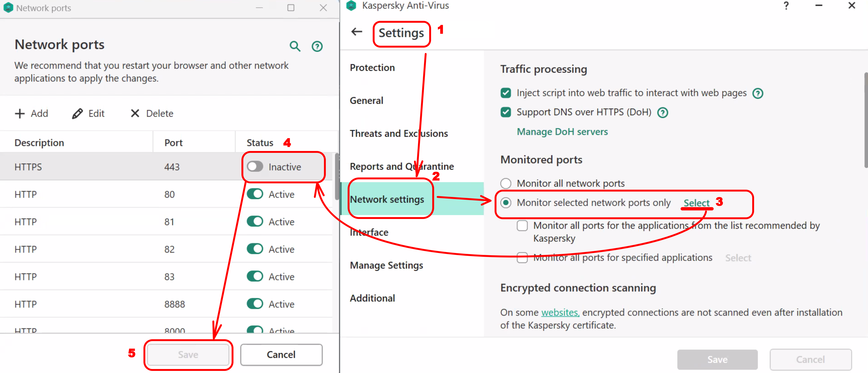The height and width of the screenshot is (373, 868).
Task: Uncheck Inject script into web traffic checkbox
Action: (506, 93)
